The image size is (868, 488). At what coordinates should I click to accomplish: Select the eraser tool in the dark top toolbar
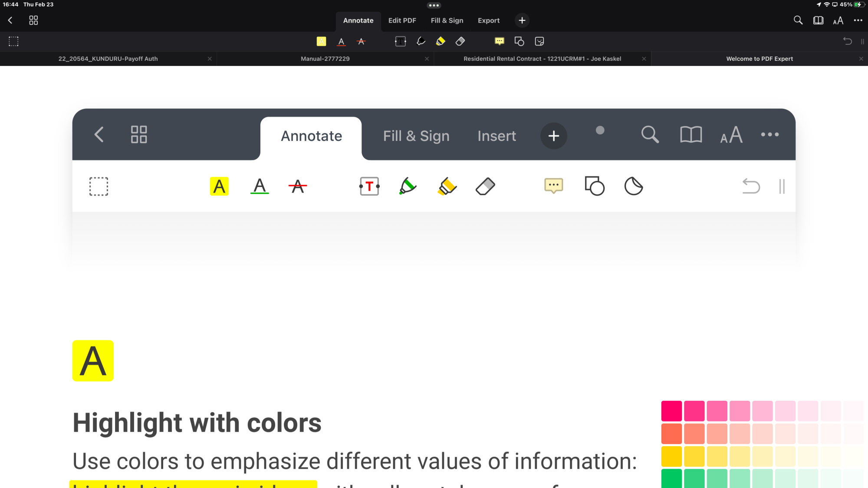click(x=460, y=41)
